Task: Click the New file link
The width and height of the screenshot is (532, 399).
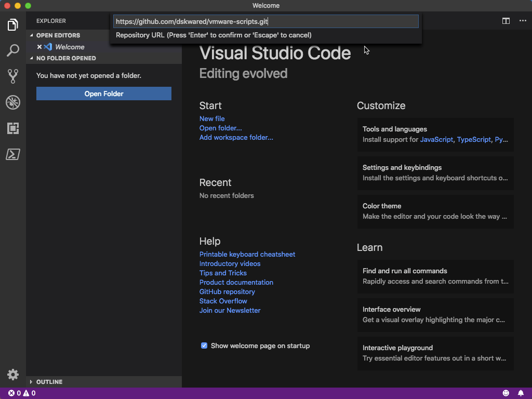Action: click(212, 118)
